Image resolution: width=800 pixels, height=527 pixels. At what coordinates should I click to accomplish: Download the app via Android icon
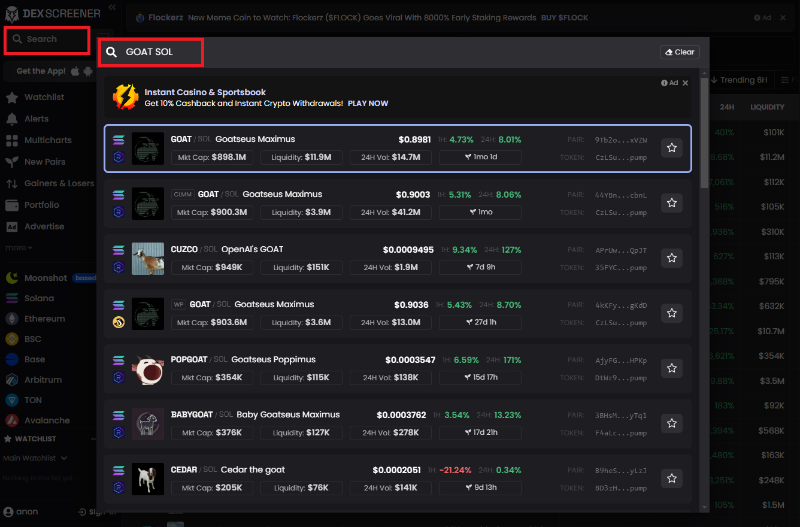coord(88,71)
